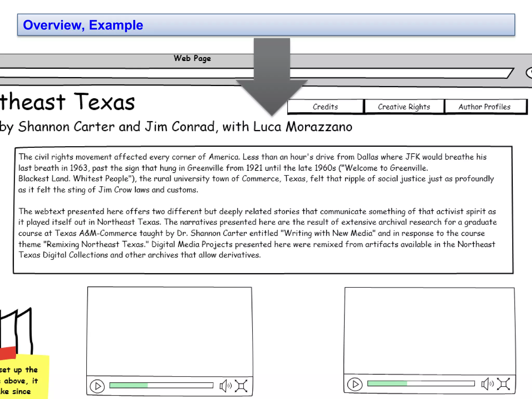Click the left video display area
The image size is (532, 399).
(x=170, y=331)
